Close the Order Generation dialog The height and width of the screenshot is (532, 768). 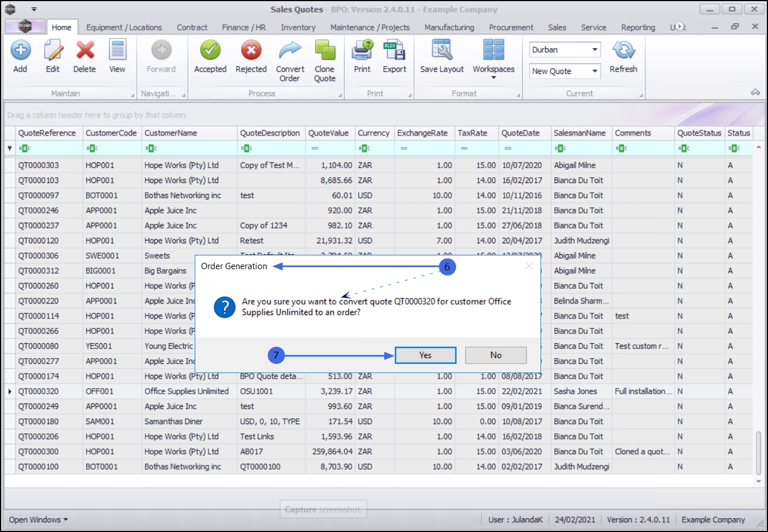click(x=529, y=266)
